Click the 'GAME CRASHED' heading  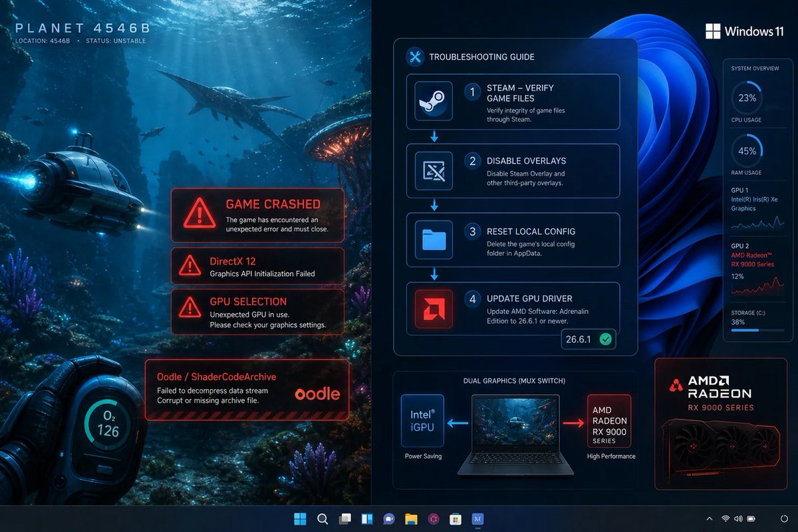273,204
